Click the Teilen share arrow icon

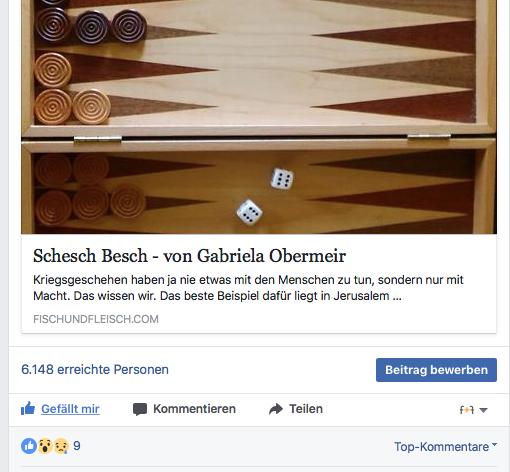click(x=276, y=409)
